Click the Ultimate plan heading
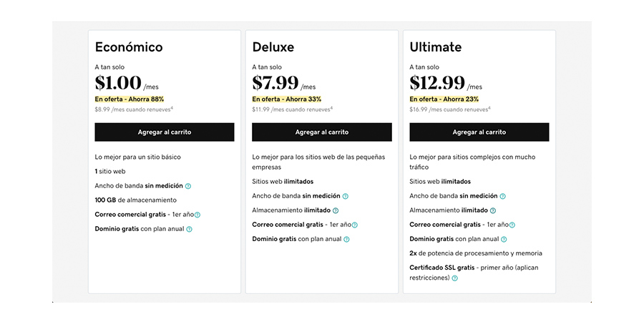This screenshot has height=322, width=644. pos(435,47)
